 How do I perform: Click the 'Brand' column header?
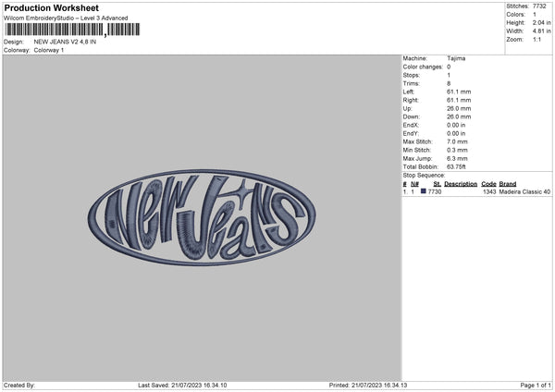(508, 184)
